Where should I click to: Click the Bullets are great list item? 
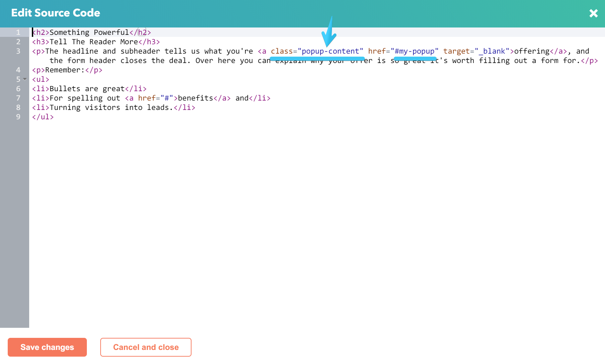87,88
